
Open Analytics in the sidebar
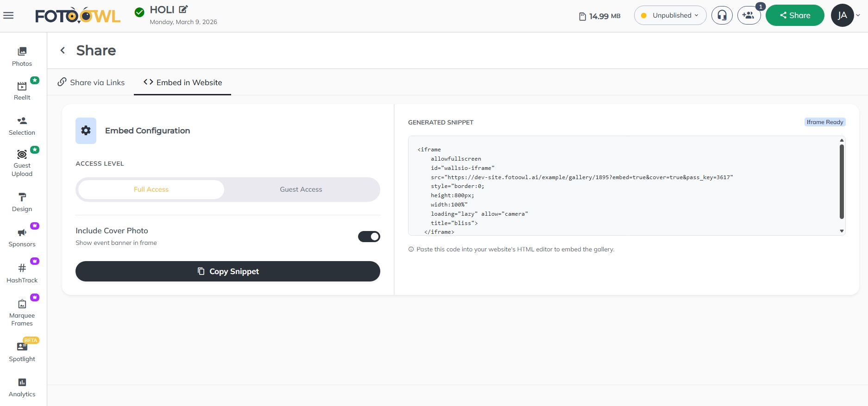tap(22, 387)
